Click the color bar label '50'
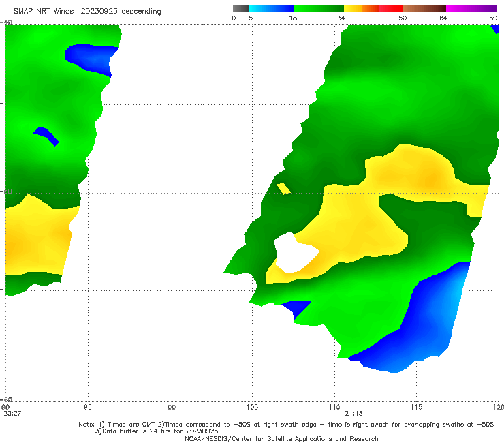Viewport: 504px width, 443px height. pyautogui.click(x=403, y=18)
